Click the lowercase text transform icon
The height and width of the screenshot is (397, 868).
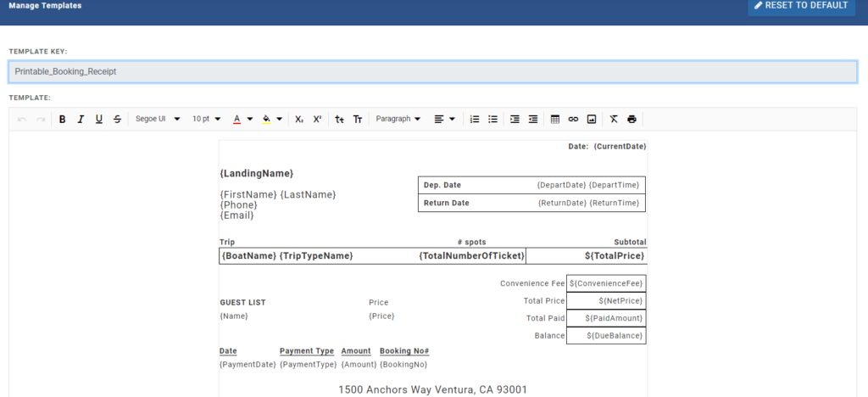coord(339,119)
